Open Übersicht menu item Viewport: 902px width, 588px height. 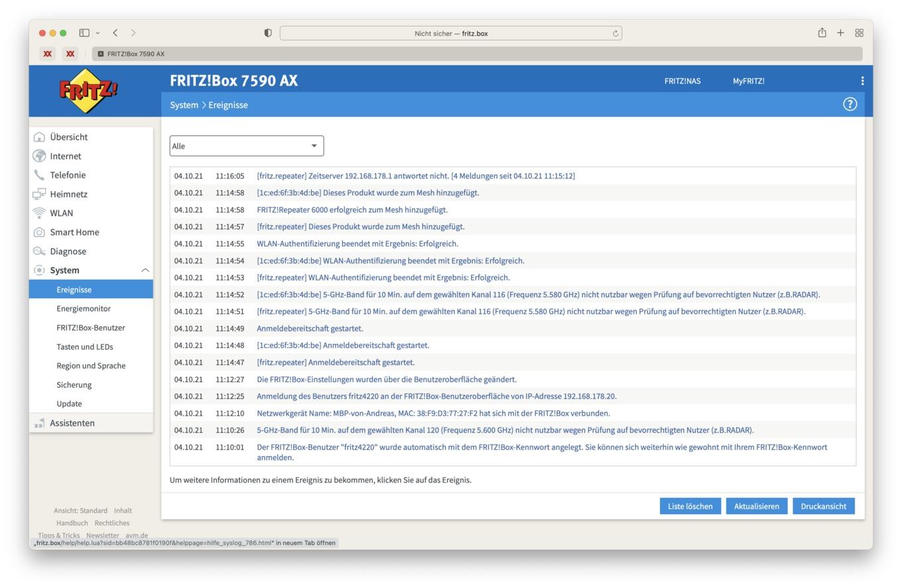point(69,137)
